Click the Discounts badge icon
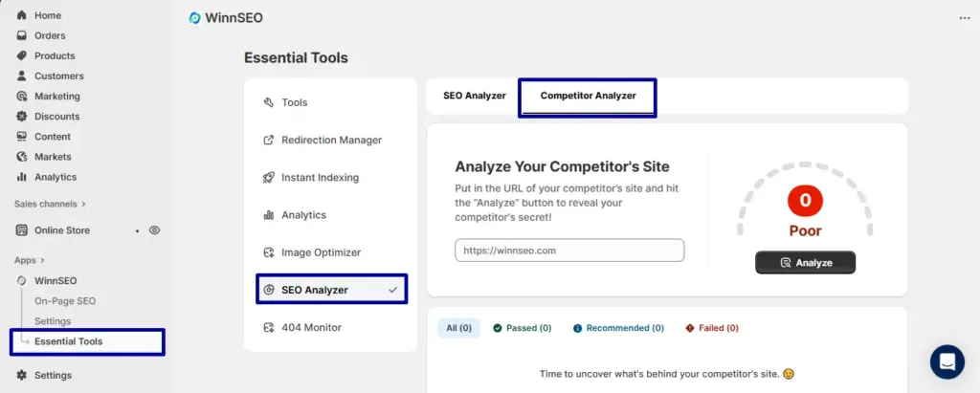Screen dimensions: 980x393 pos(22,117)
